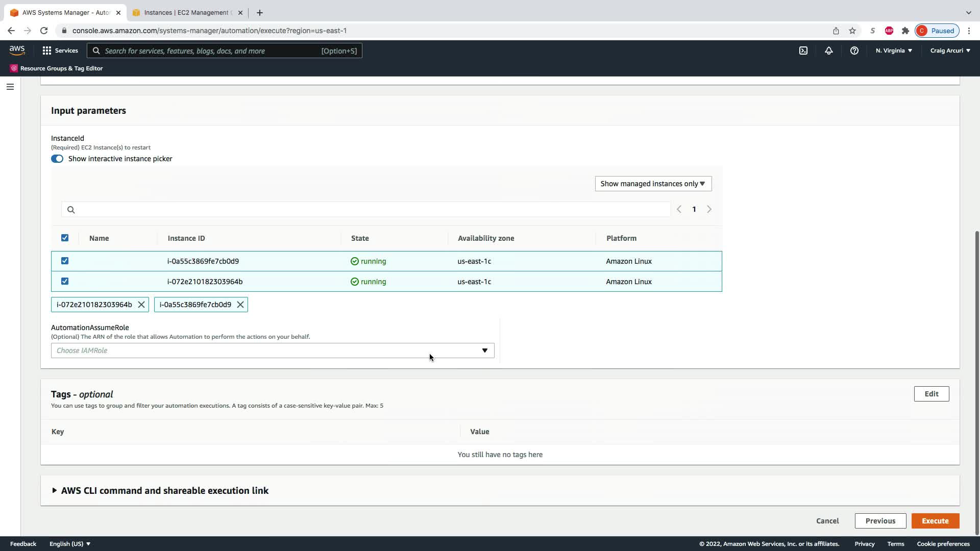Remove the i-072e210182303964b instance chip
This screenshot has width=980, height=551.
click(x=141, y=305)
